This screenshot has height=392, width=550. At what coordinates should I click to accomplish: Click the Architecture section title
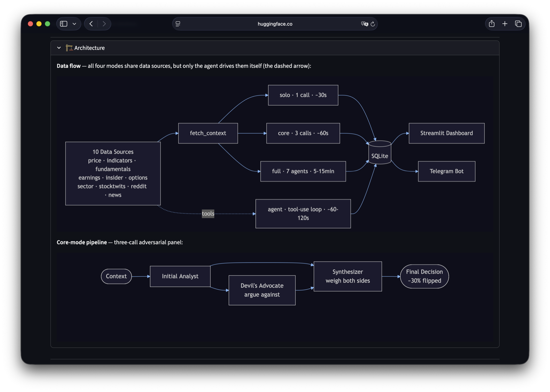click(89, 48)
